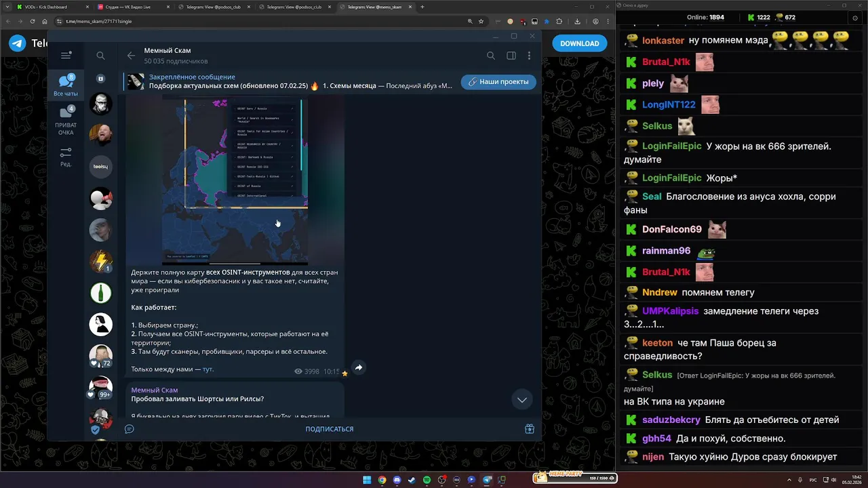Click the browser home button
Viewport: 868px width, 488px height.
[x=46, y=21]
